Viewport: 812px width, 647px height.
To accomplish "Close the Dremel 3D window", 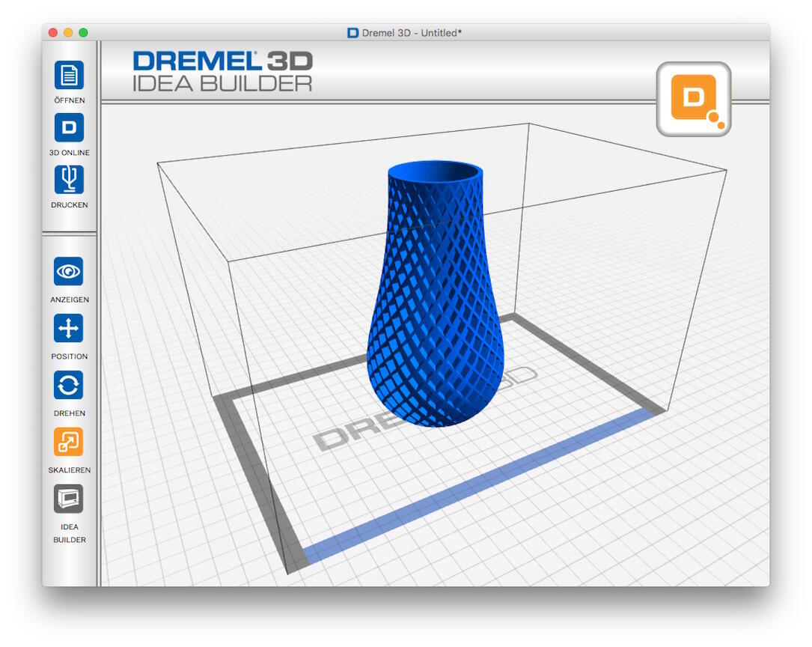I will pyautogui.click(x=53, y=33).
